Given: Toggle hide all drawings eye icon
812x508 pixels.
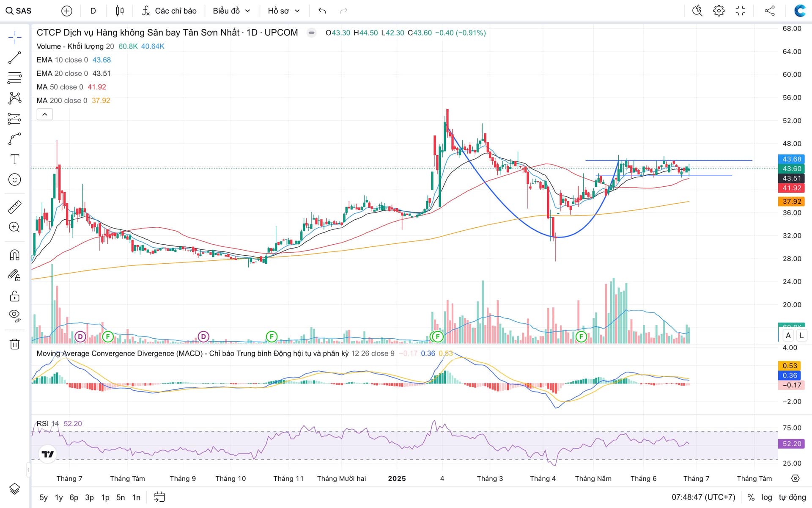Looking at the screenshot, I should (x=14, y=316).
